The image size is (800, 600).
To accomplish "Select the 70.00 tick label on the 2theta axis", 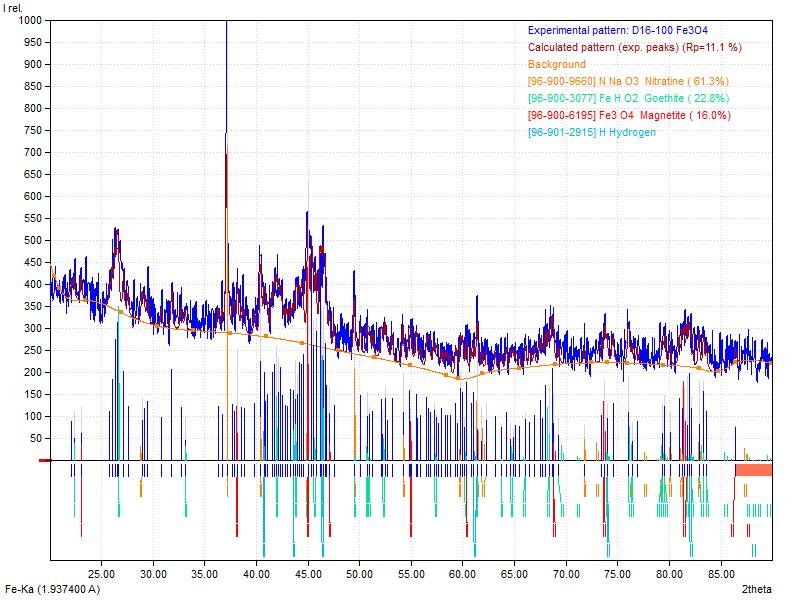I will pyautogui.click(x=566, y=574).
